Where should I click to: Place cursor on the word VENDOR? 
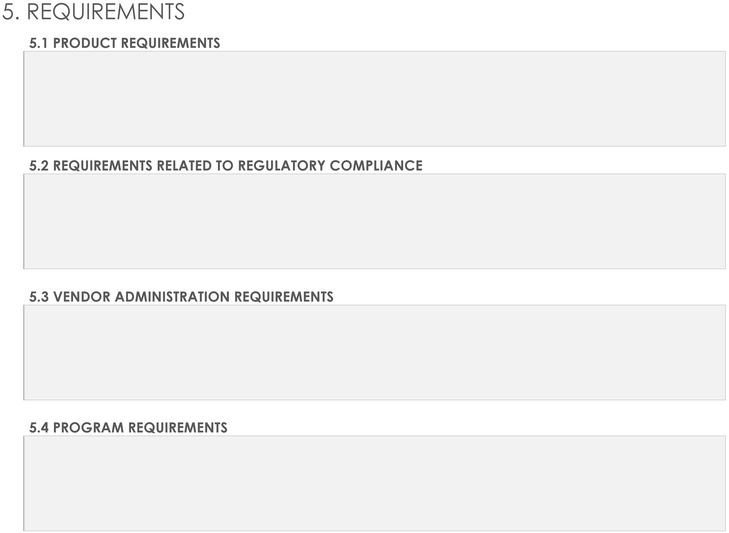[x=82, y=297]
